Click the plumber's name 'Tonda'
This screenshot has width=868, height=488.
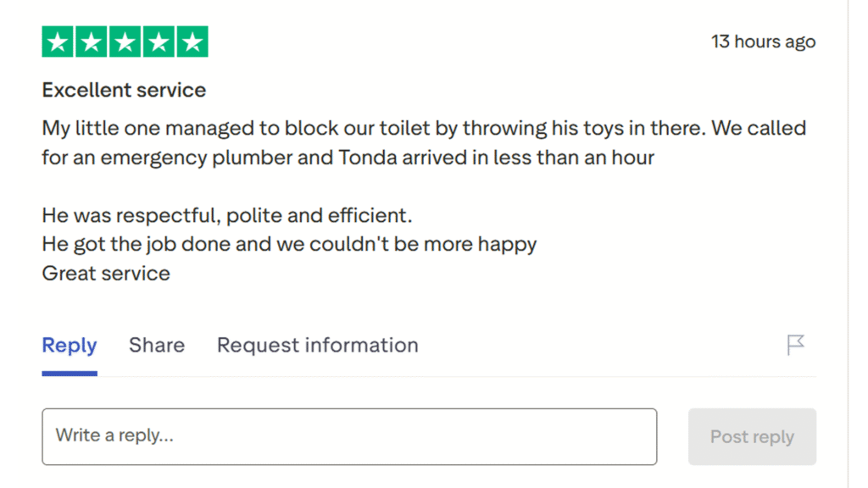(367, 158)
